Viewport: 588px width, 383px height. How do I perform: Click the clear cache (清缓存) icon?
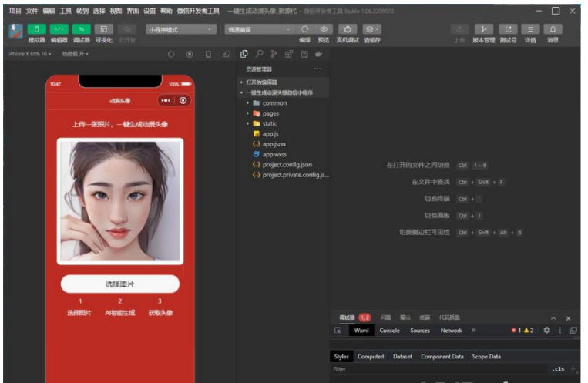371,29
